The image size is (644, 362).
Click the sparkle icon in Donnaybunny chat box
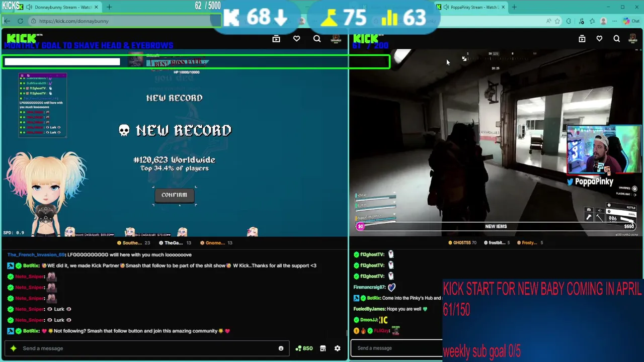pos(14,348)
